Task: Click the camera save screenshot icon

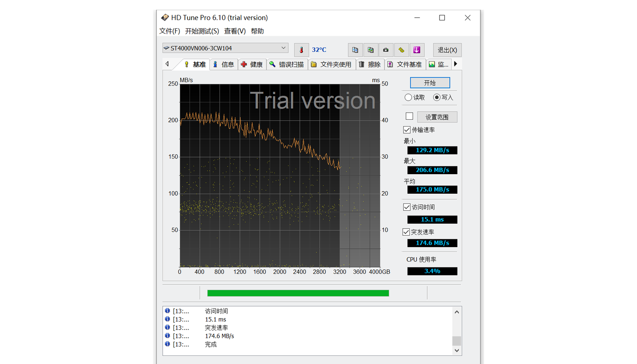Action: coord(386,50)
